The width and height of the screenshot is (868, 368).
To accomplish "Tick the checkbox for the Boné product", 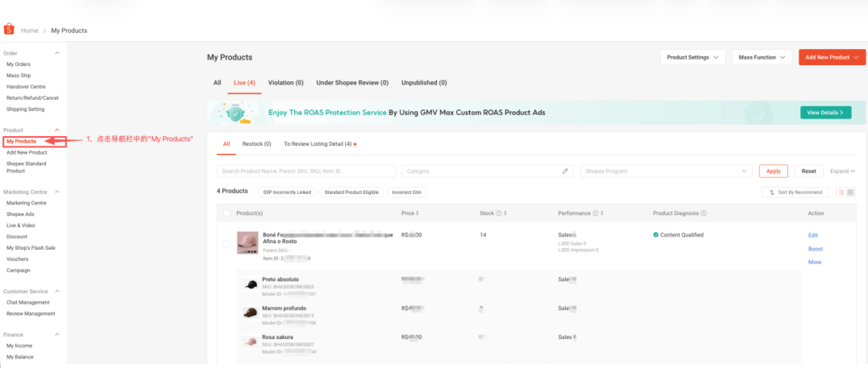I will (227, 244).
